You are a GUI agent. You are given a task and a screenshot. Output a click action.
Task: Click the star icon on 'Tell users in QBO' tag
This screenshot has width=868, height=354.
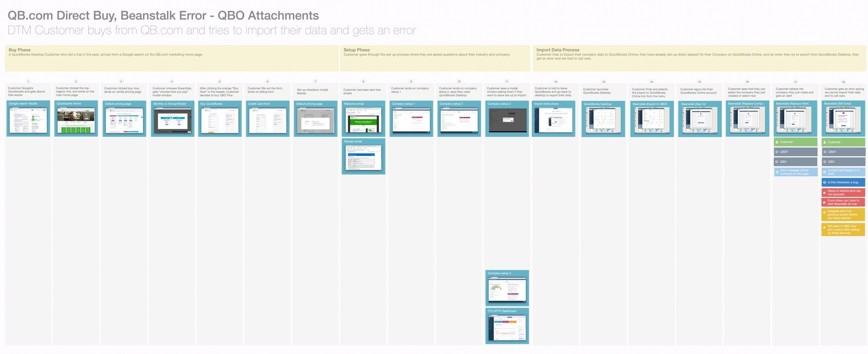point(825,227)
